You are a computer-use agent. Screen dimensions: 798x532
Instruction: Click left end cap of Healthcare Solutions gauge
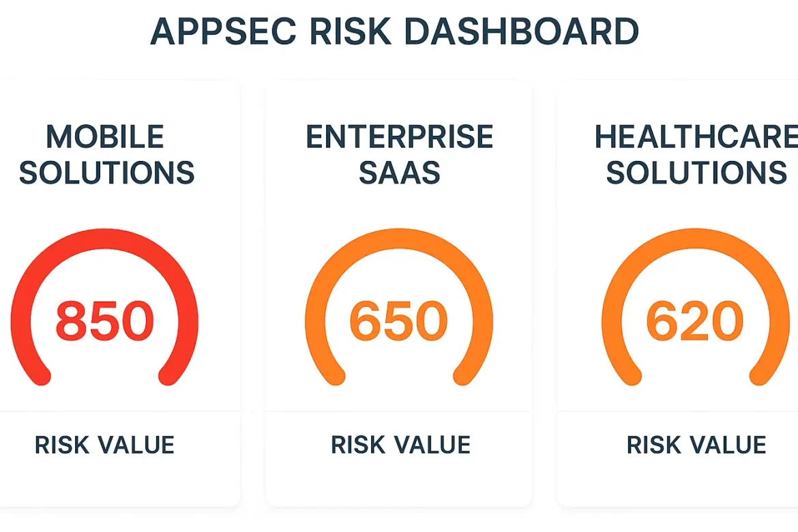coord(632,376)
